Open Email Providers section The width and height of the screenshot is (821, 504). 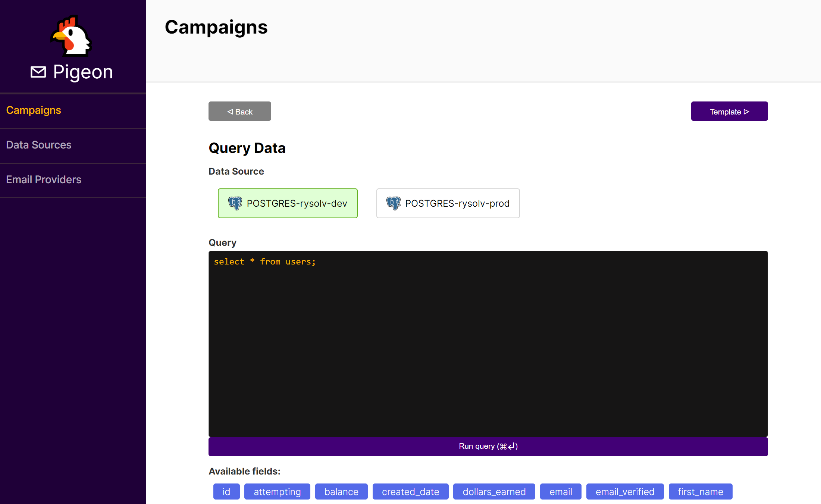[x=44, y=180]
